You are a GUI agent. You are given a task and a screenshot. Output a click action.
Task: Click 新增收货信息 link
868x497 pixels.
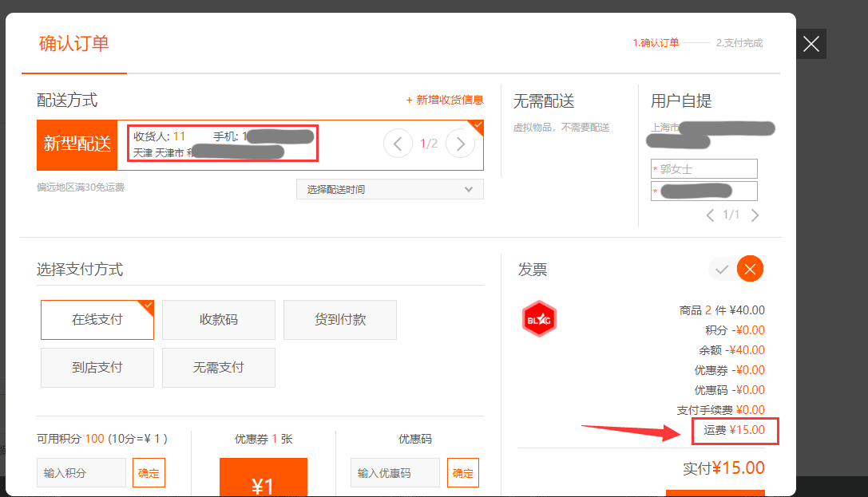[x=445, y=100]
